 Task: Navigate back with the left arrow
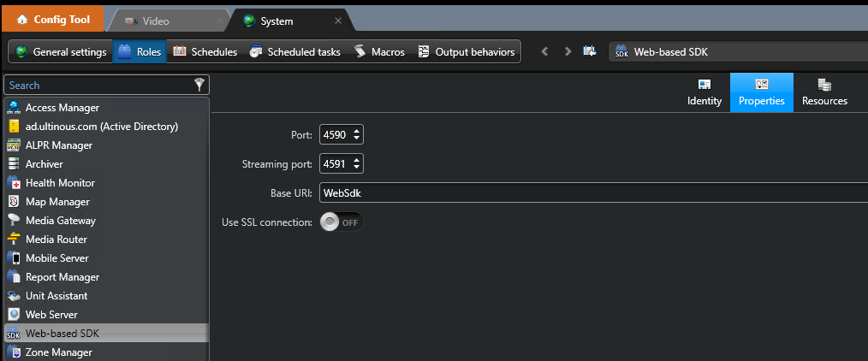click(544, 52)
